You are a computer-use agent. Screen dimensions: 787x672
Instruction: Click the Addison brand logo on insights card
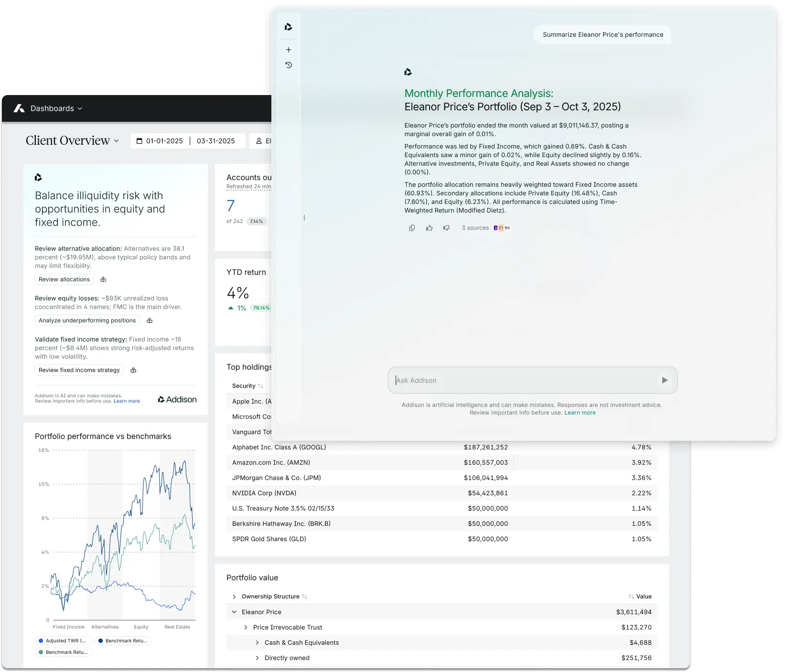tap(177, 399)
